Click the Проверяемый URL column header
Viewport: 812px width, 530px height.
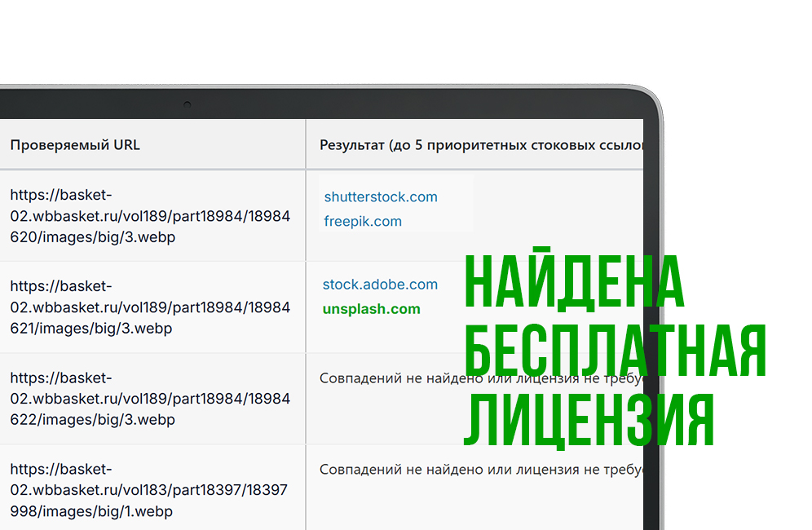click(75, 145)
